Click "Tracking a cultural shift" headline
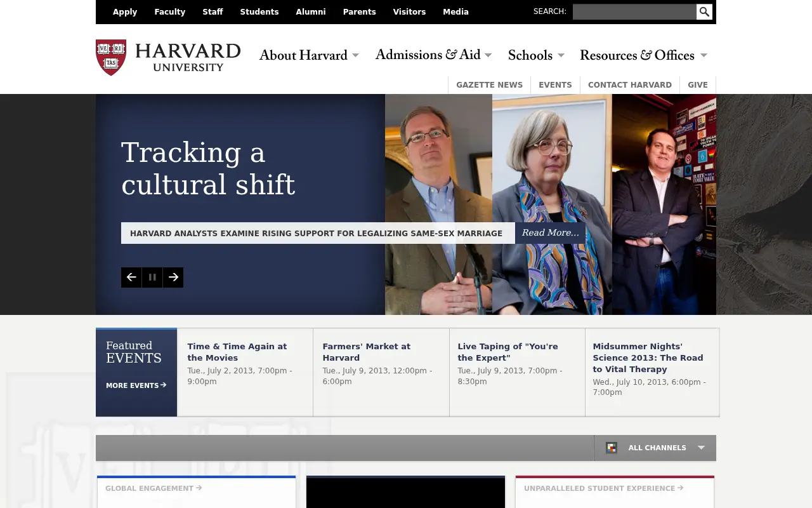 coord(208,169)
